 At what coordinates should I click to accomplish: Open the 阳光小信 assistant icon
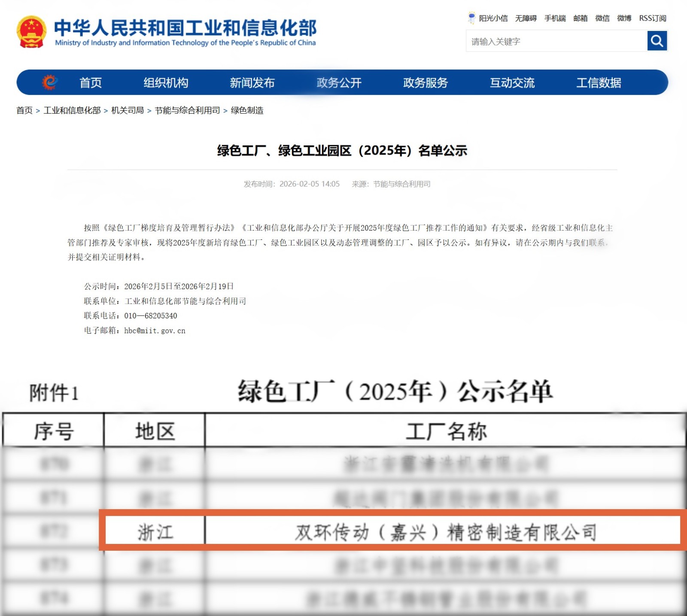click(x=471, y=18)
